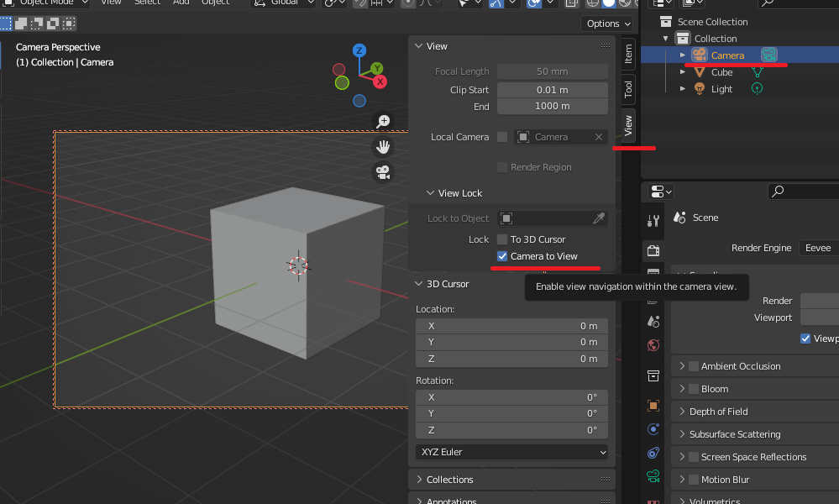The width and height of the screenshot is (839, 504).
Task: Click the hand pan-view icon
Action: [383, 147]
